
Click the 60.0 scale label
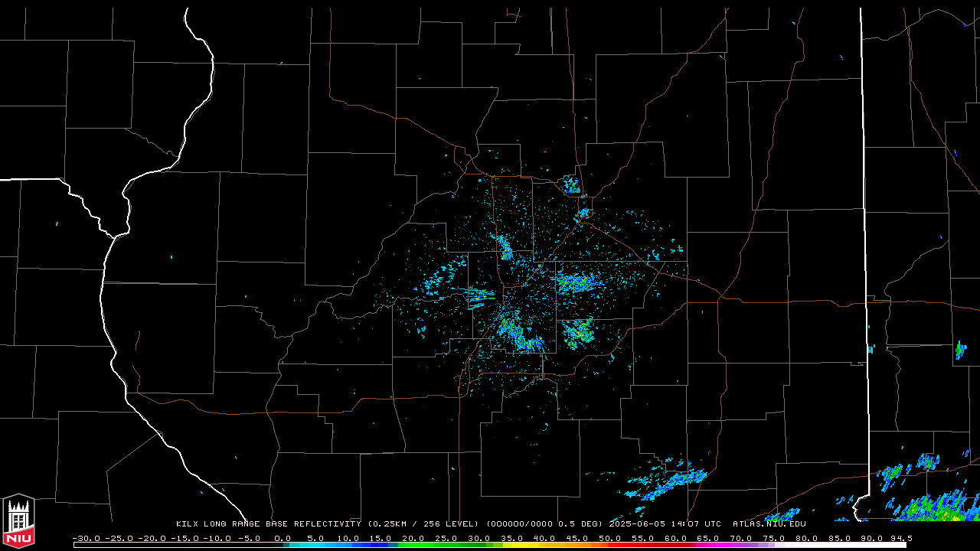point(676,539)
